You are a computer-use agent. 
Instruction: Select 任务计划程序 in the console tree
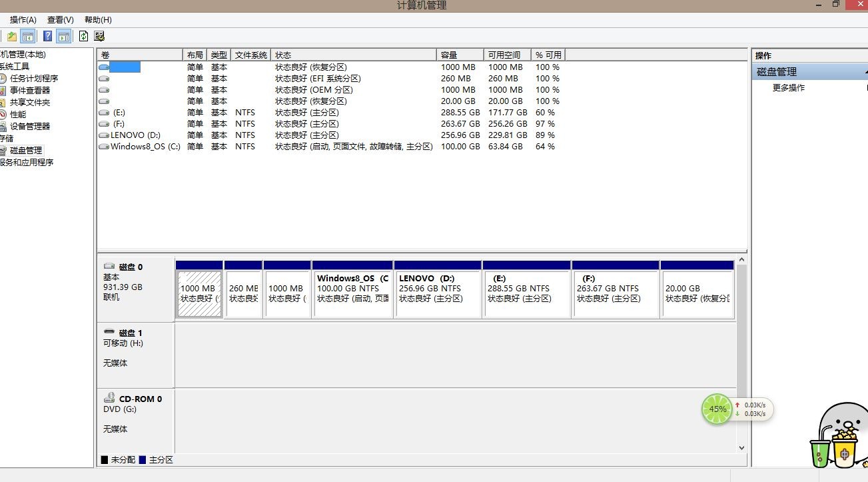pos(34,79)
